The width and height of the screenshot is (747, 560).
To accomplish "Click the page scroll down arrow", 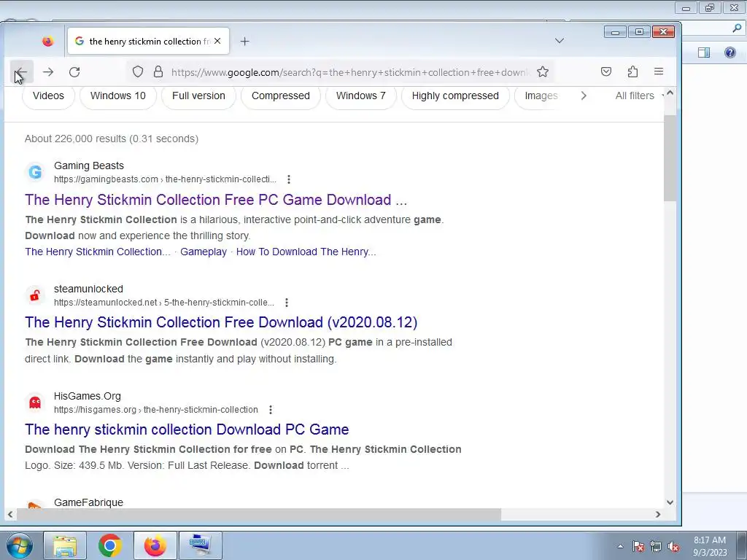I will coord(670,502).
